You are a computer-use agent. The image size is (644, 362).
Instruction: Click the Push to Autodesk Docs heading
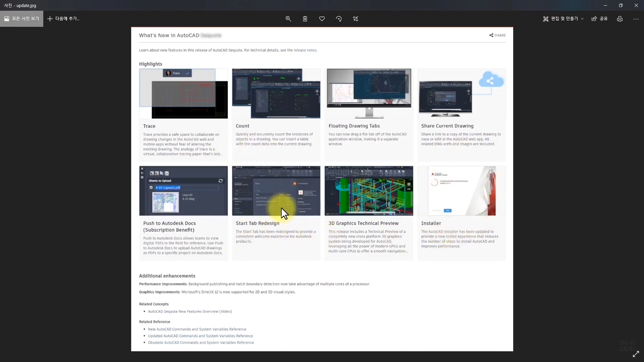tap(170, 226)
